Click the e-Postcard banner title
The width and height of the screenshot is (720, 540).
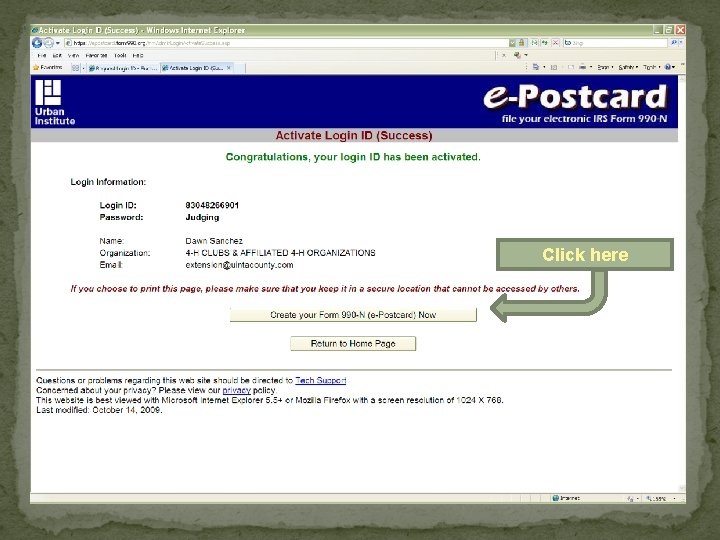pos(575,96)
